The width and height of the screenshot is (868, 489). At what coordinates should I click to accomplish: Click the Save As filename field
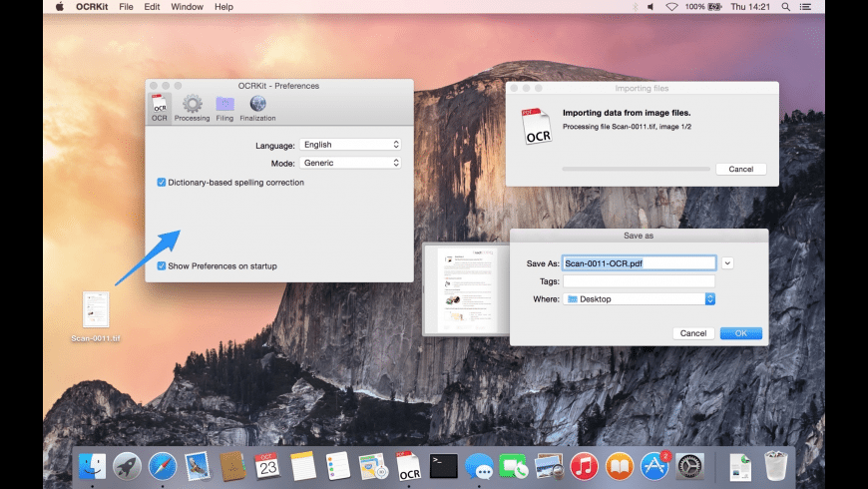(x=640, y=263)
